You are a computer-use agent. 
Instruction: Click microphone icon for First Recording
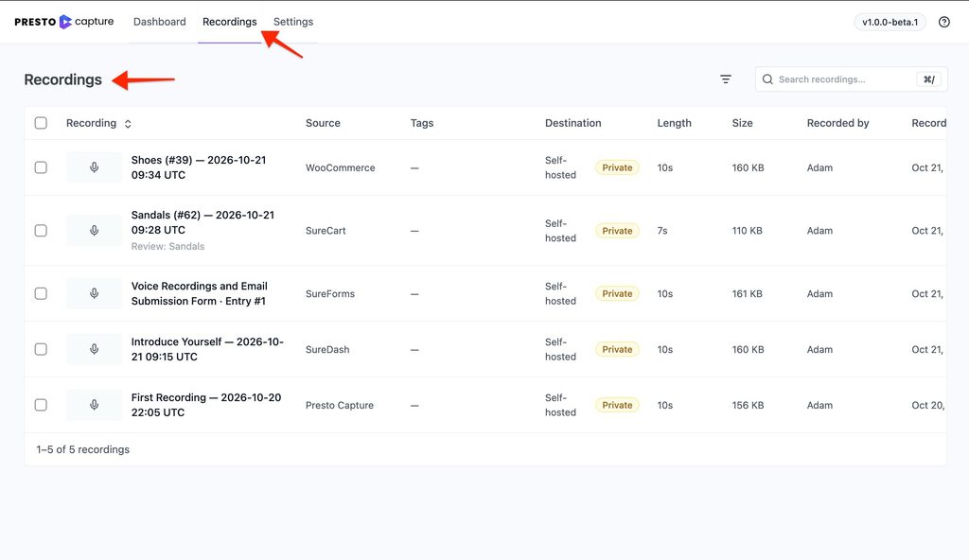point(94,405)
